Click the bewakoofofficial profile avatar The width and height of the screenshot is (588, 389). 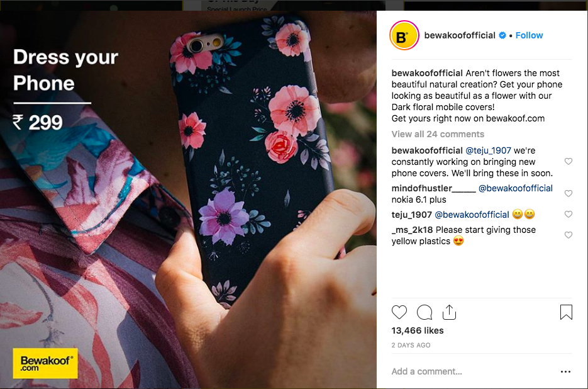404,35
